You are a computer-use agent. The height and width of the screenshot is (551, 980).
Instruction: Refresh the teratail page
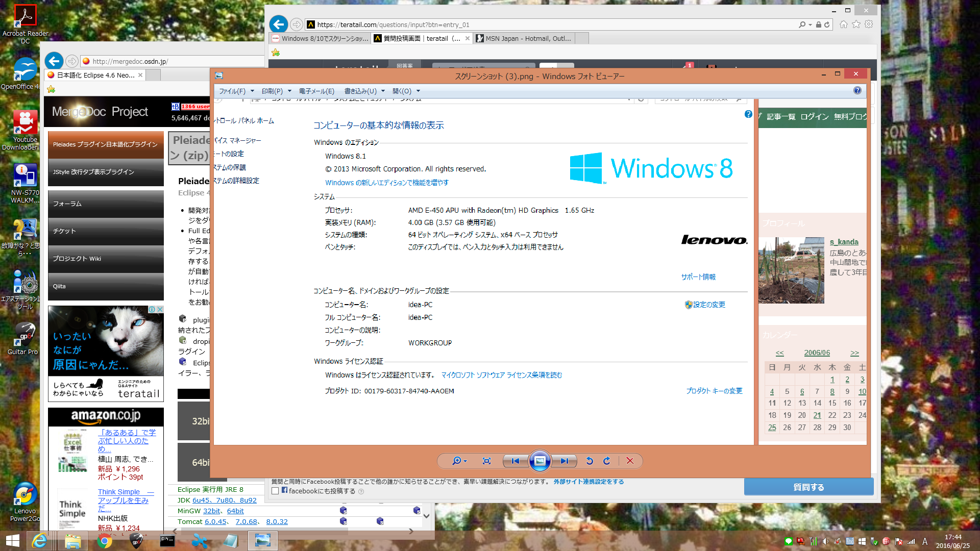click(x=827, y=24)
